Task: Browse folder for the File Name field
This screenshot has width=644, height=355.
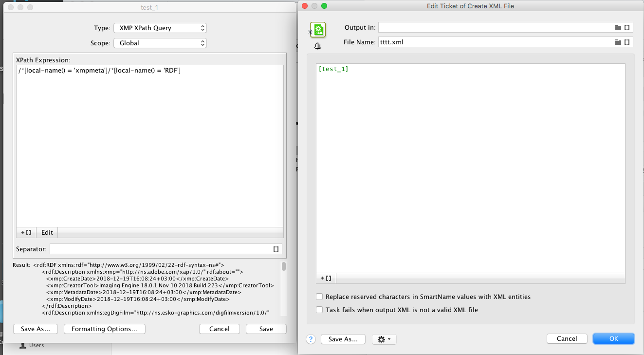Action: [x=618, y=42]
